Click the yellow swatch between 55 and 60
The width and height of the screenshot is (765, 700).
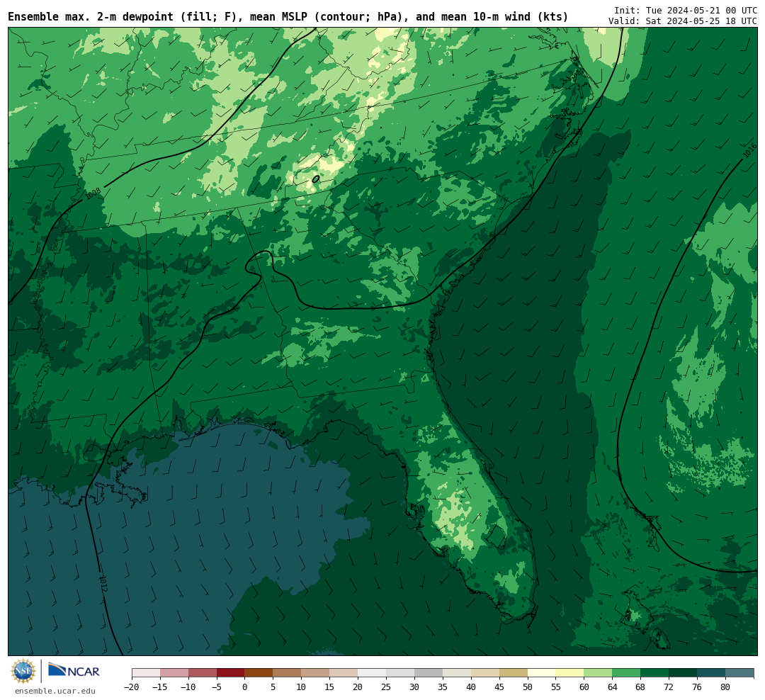click(570, 672)
